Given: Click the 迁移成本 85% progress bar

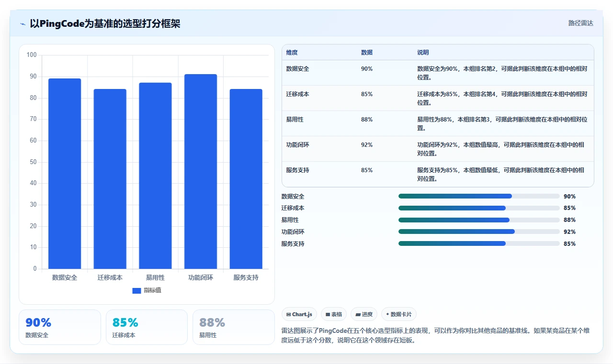Looking at the screenshot, I should point(479,208).
